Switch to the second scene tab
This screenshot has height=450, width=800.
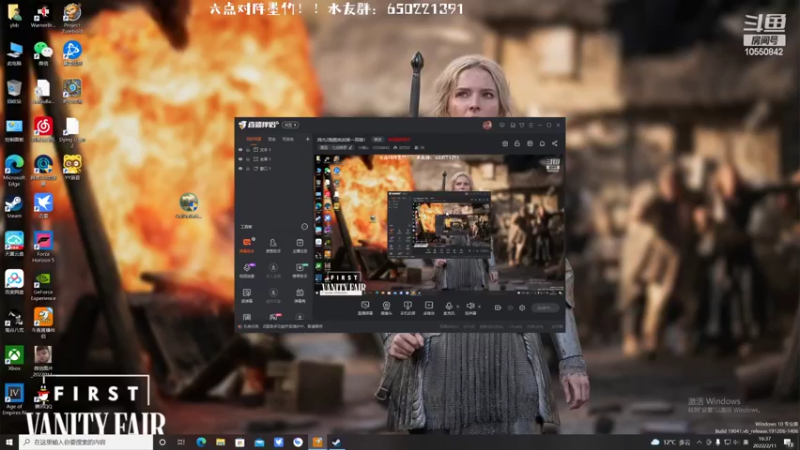272,139
